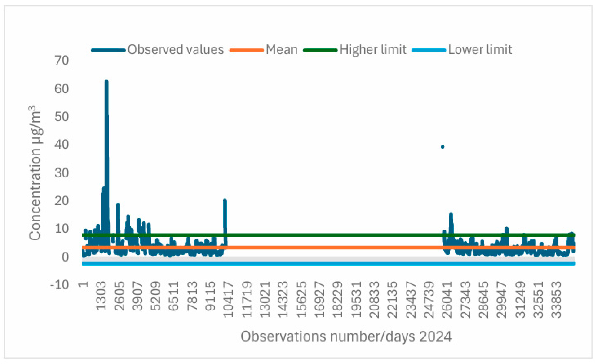597x364 pixels.
Task: Click the green Higher limit legend swatch
Action: point(320,50)
